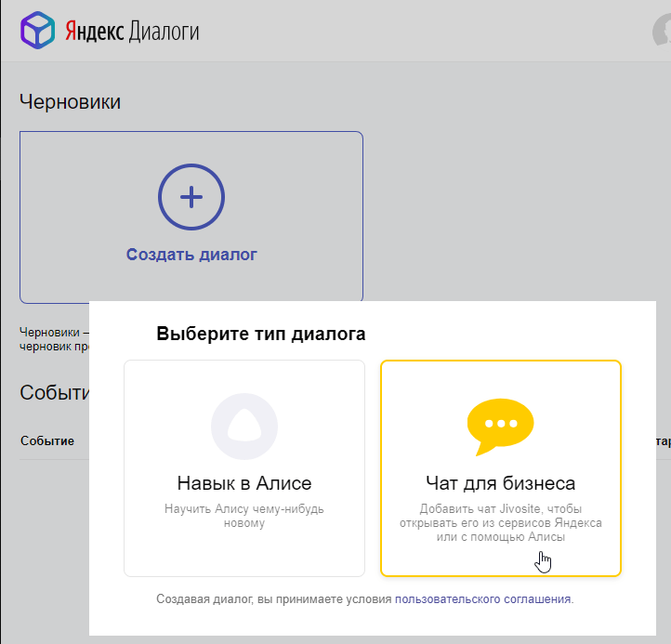This screenshot has width=671, height=644.
Task: Click the Выберите тип диалога title
Action: 260,334
